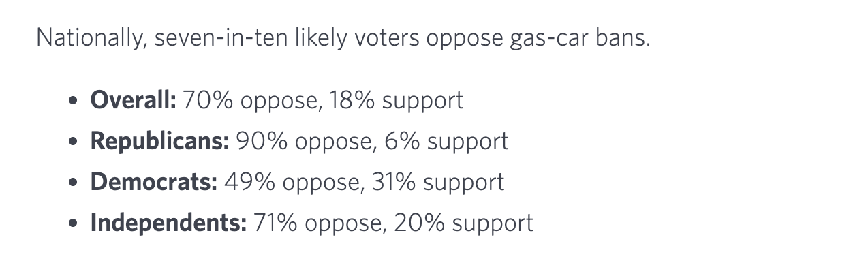Click the bullet point before Democrats
Viewport: 868px width, 263px height.
74,183
